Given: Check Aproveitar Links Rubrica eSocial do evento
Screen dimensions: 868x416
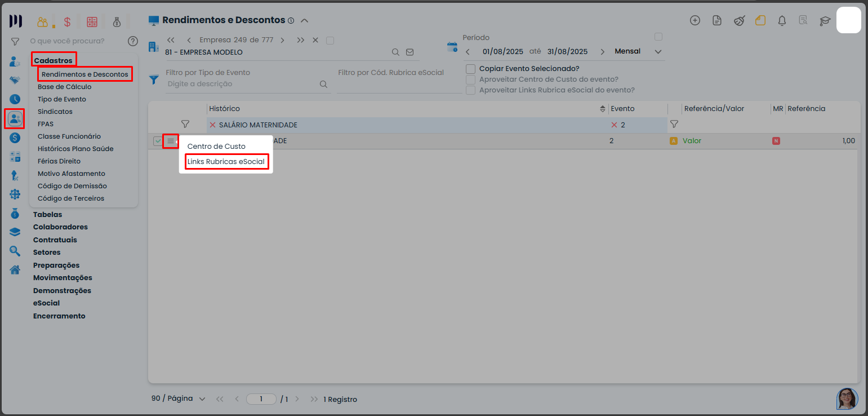Looking at the screenshot, I should 471,90.
